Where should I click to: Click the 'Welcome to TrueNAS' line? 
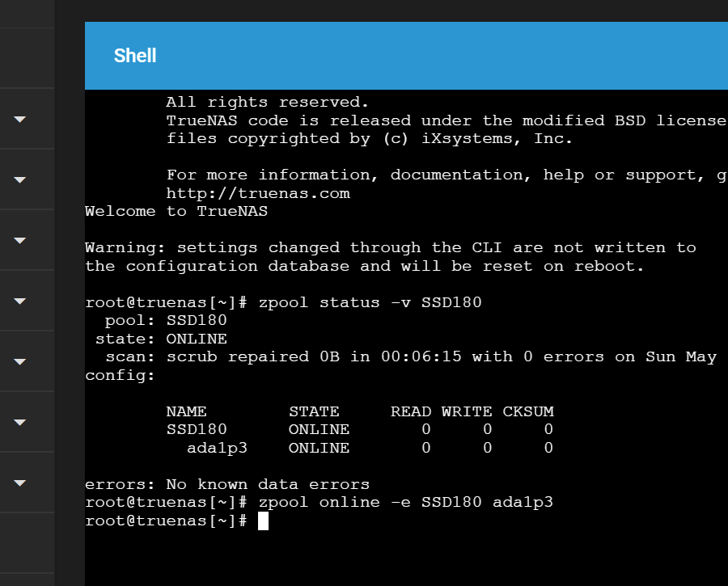coord(176,212)
